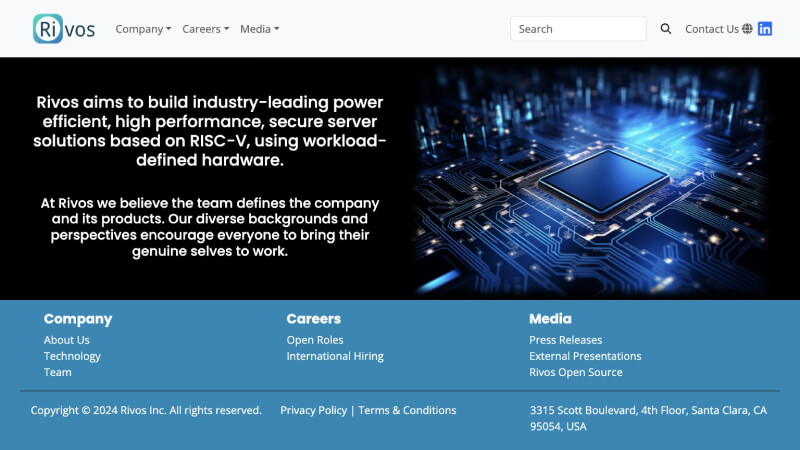Click the footer Company heading
The width and height of the screenshot is (800, 450).
click(78, 319)
